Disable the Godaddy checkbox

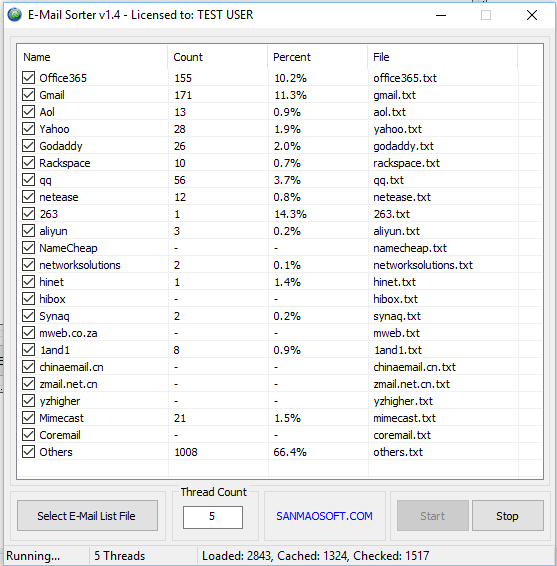tap(29, 145)
